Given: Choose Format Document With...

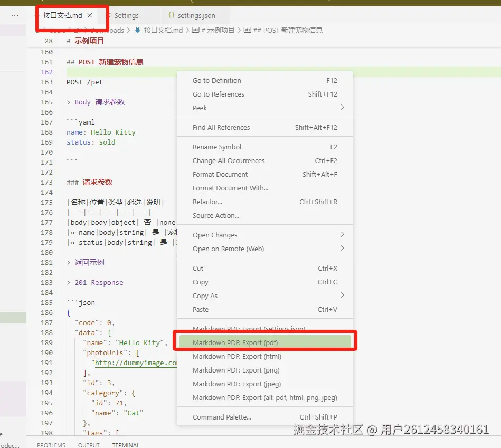Looking at the screenshot, I should coord(265,188).
